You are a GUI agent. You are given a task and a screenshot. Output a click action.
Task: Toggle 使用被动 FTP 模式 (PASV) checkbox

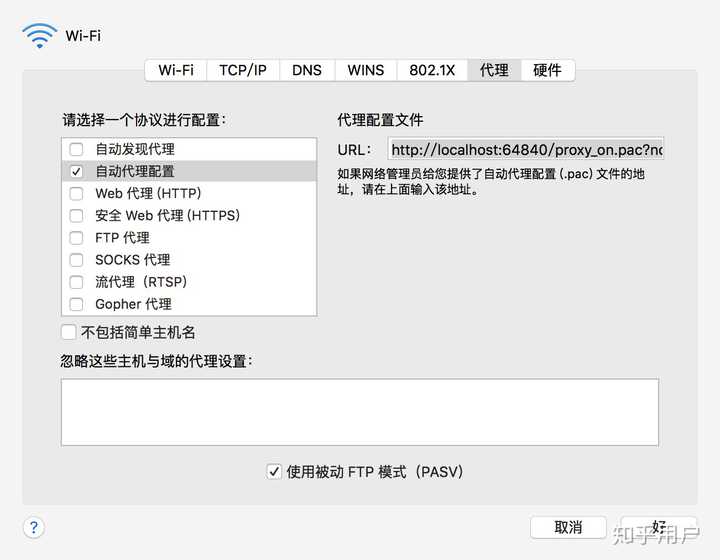[274, 471]
